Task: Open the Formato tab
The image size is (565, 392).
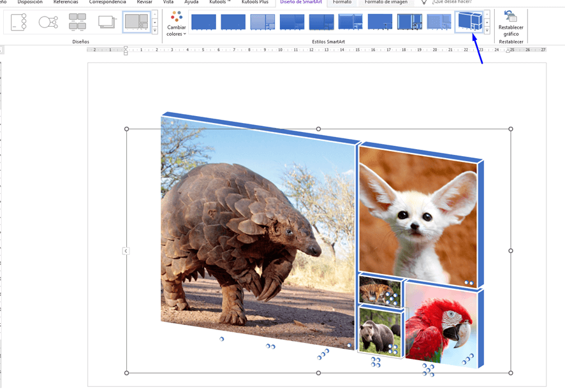Action: tap(342, 3)
